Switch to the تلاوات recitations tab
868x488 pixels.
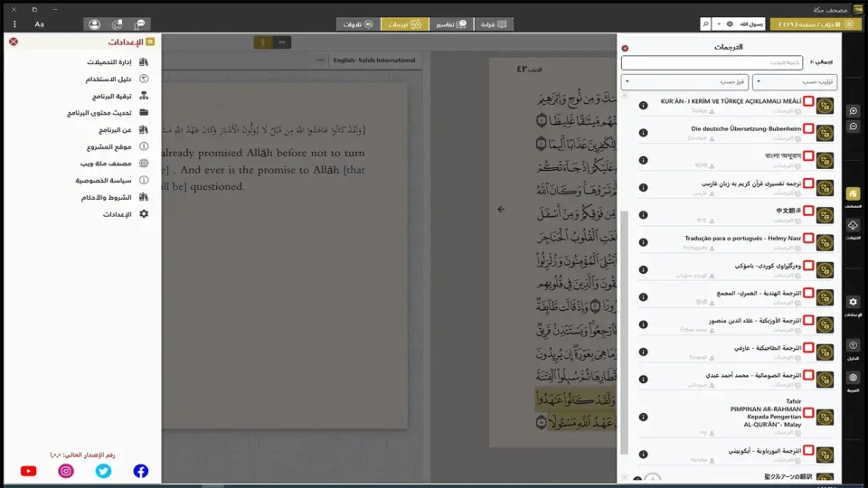(358, 24)
